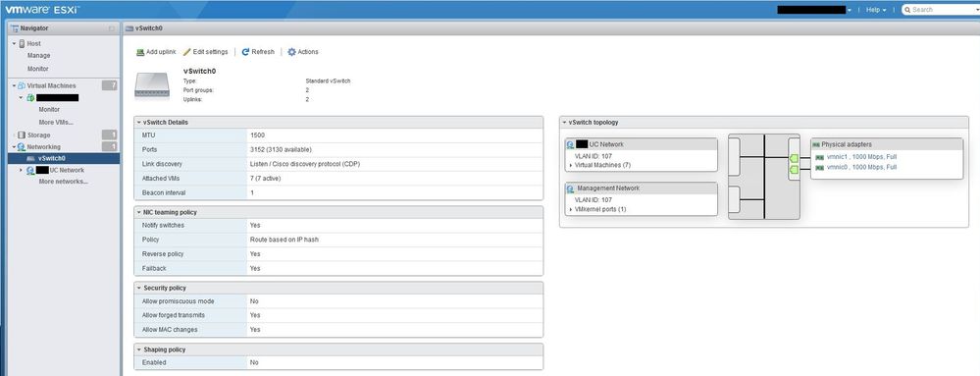Expand VMkernel ports (1) in Management Network
980x376 pixels.
tap(571, 209)
